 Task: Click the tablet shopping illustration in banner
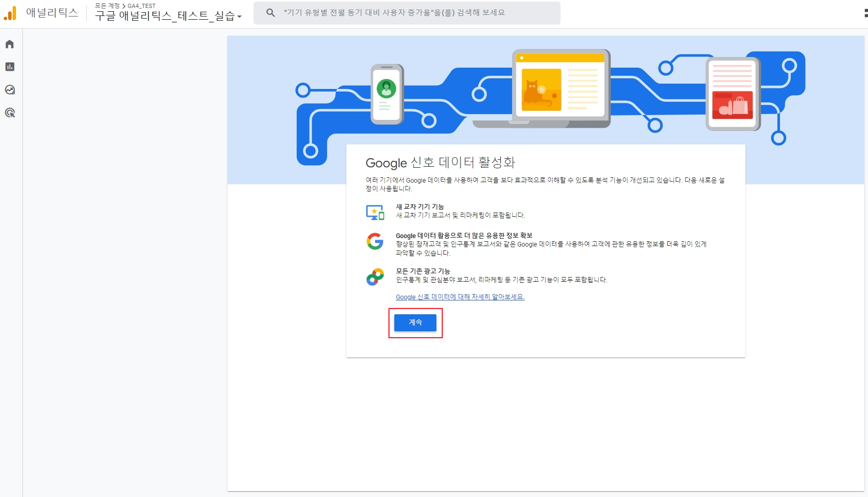[x=733, y=94]
